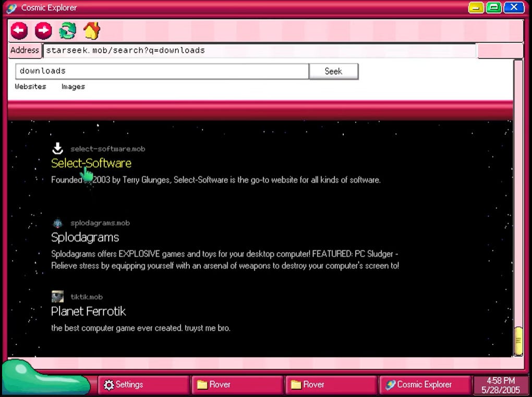Switch to the Images search tab
Viewport: 532px width, 397px height.
73,87
